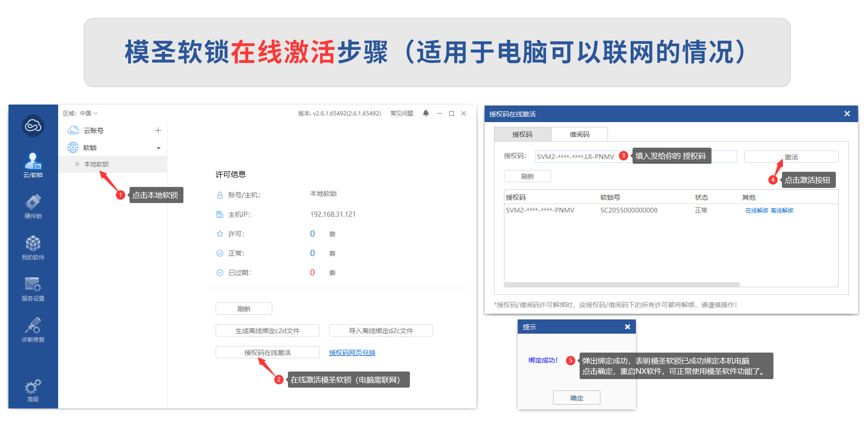Switch to the 授权码 tab
The width and height of the screenshot is (868, 425).
tap(522, 134)
